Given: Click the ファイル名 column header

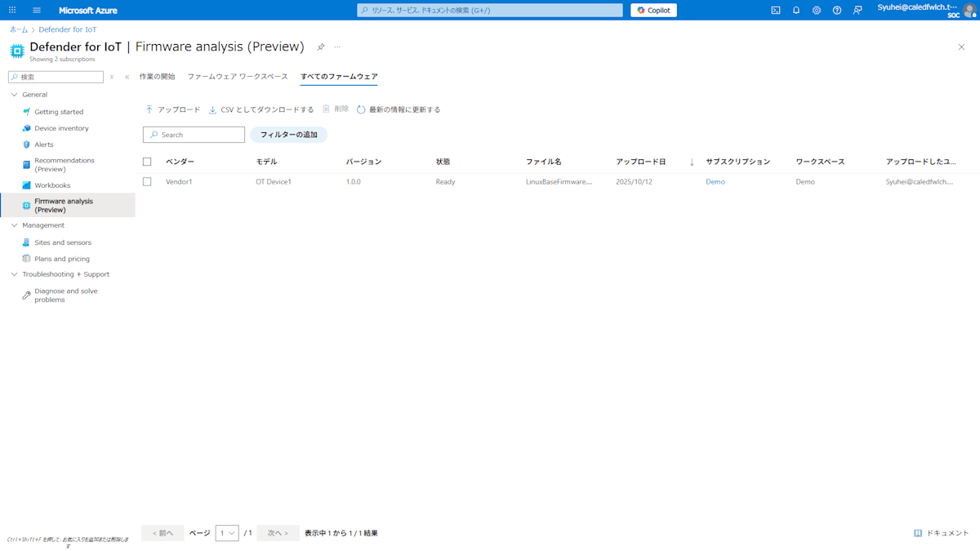Looking at the screenshot, I should 543,162.
